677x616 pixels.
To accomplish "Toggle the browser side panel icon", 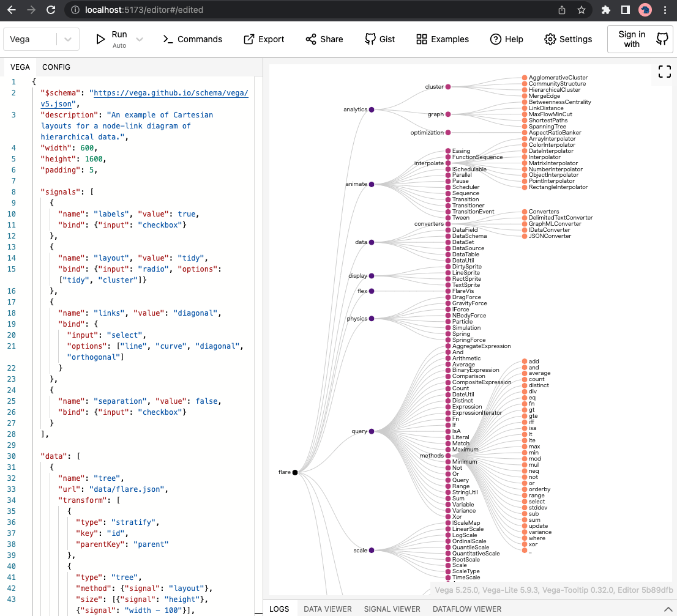I will click(625, 10).
